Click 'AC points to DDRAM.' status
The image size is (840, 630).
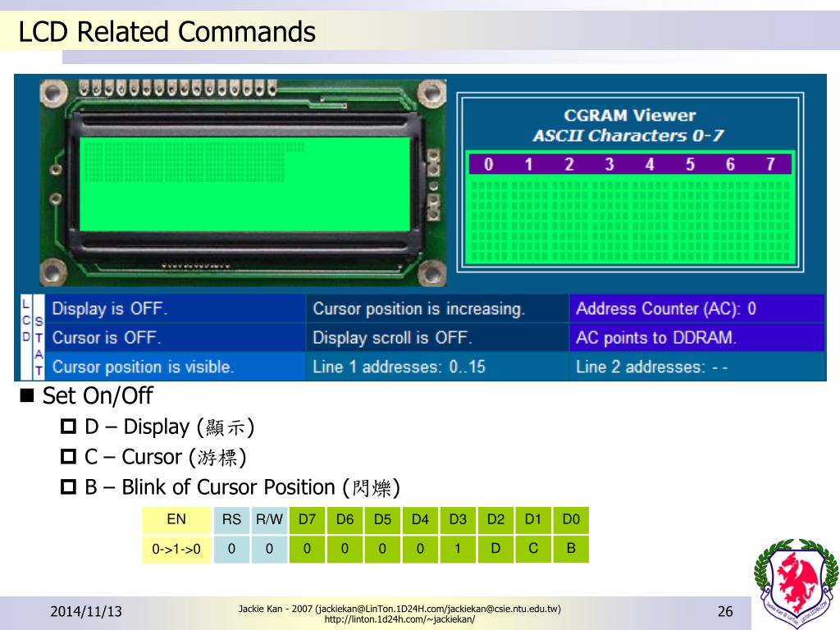696,337
